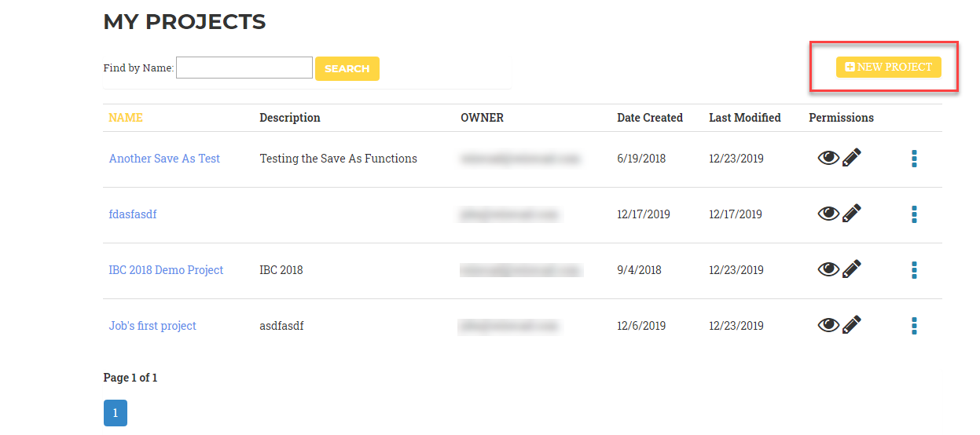
Task: Click the pencil icon for IBC 2018 Demo Project
Action: 852,269
